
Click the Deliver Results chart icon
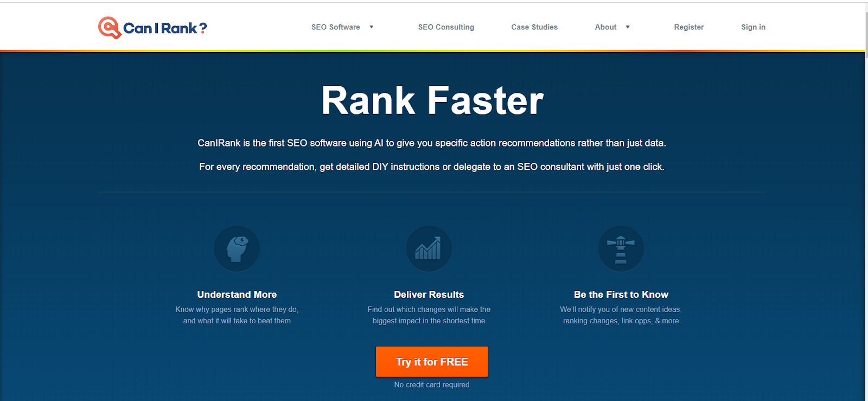tap(429, 249)
